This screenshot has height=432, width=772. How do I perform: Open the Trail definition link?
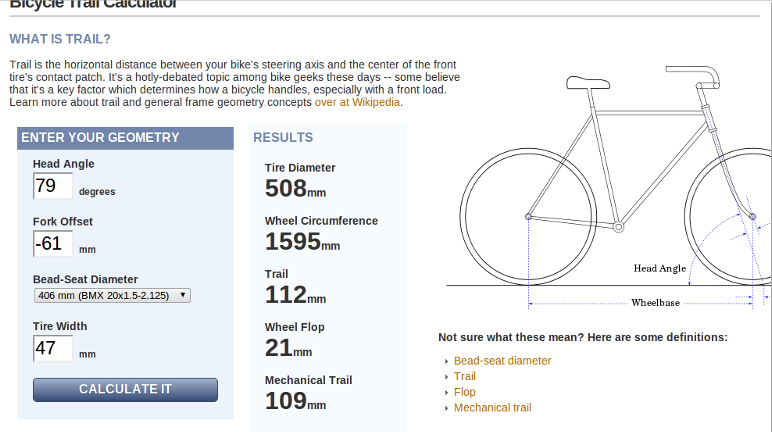coord(465,376)
